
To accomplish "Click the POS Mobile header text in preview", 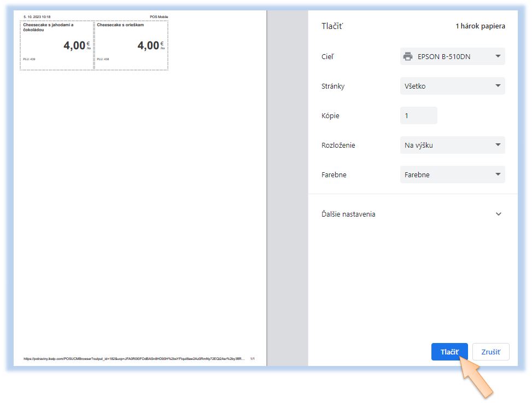I will click(159, 17).
